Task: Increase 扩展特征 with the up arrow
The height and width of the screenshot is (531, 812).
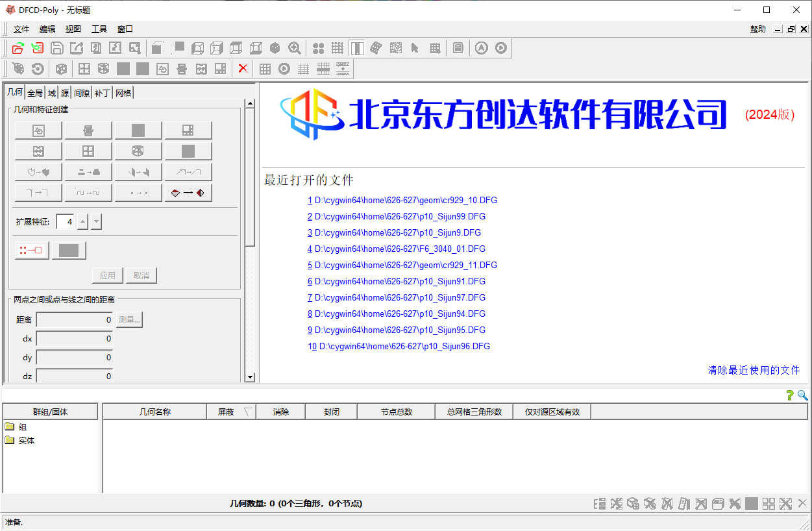Action: click(82, 222)
